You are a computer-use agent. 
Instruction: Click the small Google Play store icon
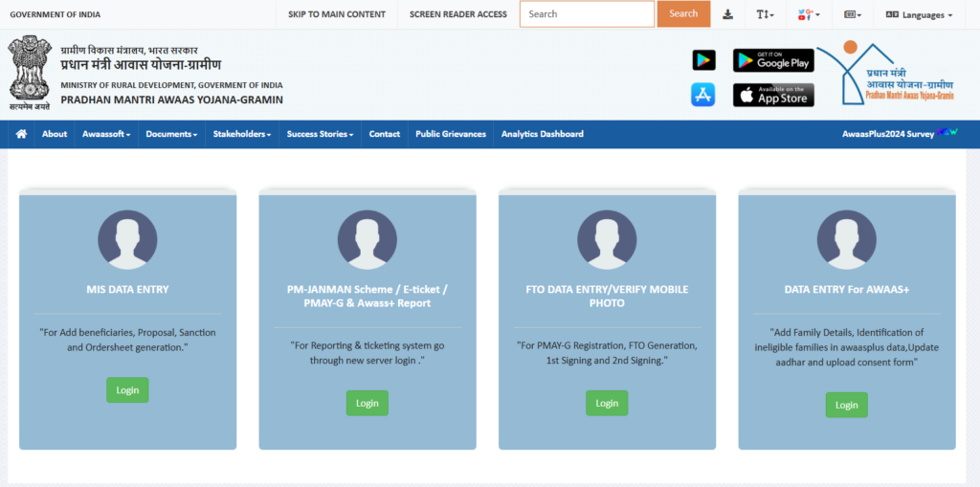tap(703, 60)
